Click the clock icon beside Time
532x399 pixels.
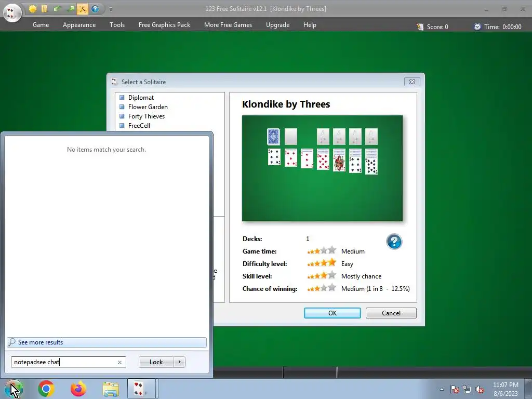pos(477,26)
